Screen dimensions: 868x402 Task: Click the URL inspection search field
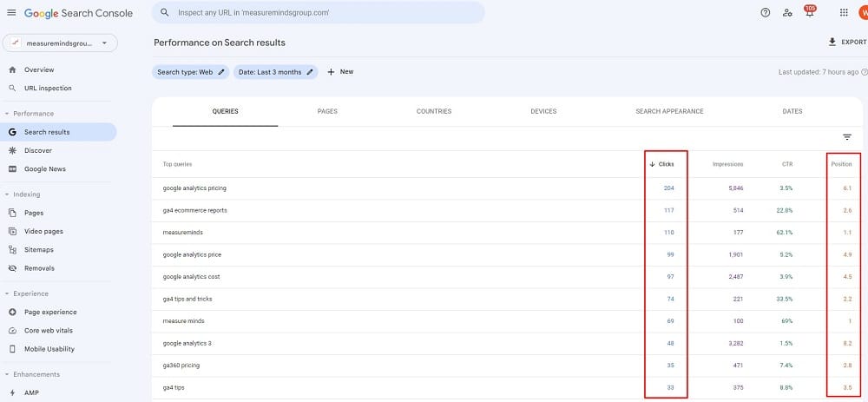[319, 12]
